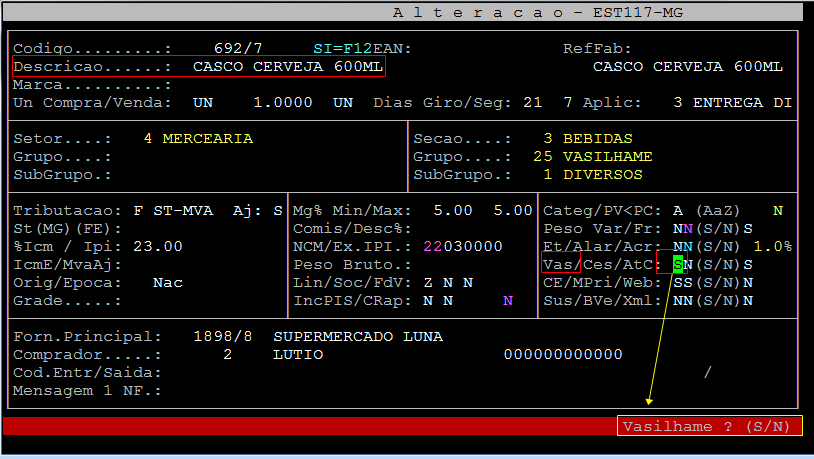Click the Comprador name LUTIO

click(x=297, y=354)
